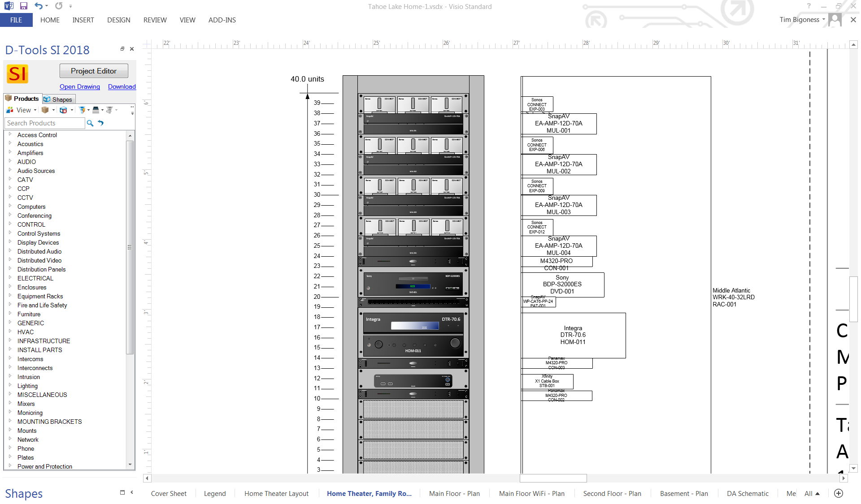861x504 pixels.
Task: Select the Distributed Audio category
Action: [39, 251]
